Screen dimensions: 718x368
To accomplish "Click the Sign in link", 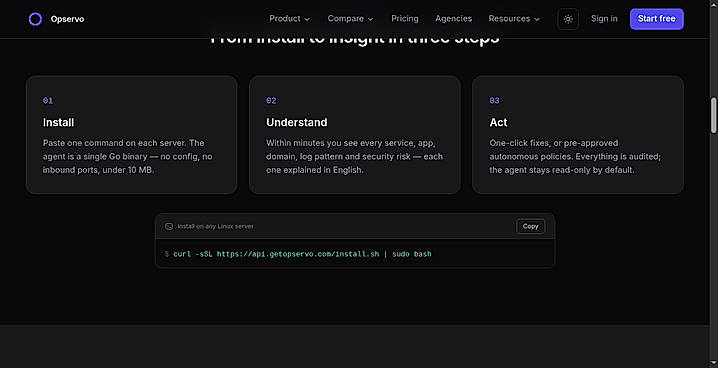I will click(604, 19).
